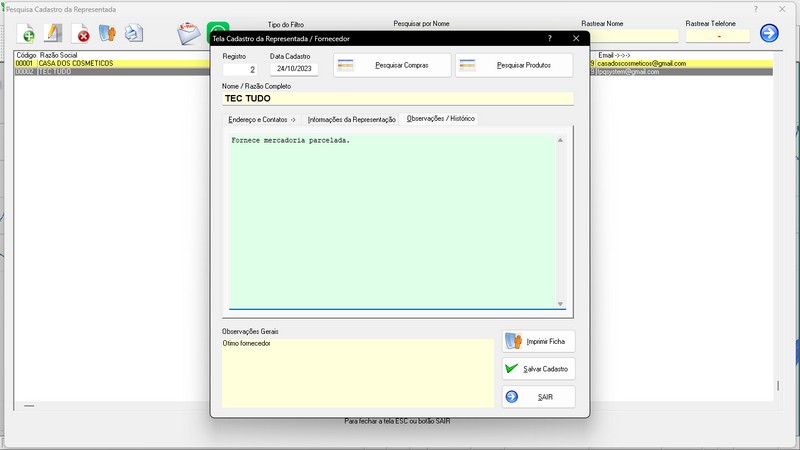Viewport: 800px width, 450px height.
Task: Click the Nome / Razão Completo field
Action: click(x=398, y=98)
